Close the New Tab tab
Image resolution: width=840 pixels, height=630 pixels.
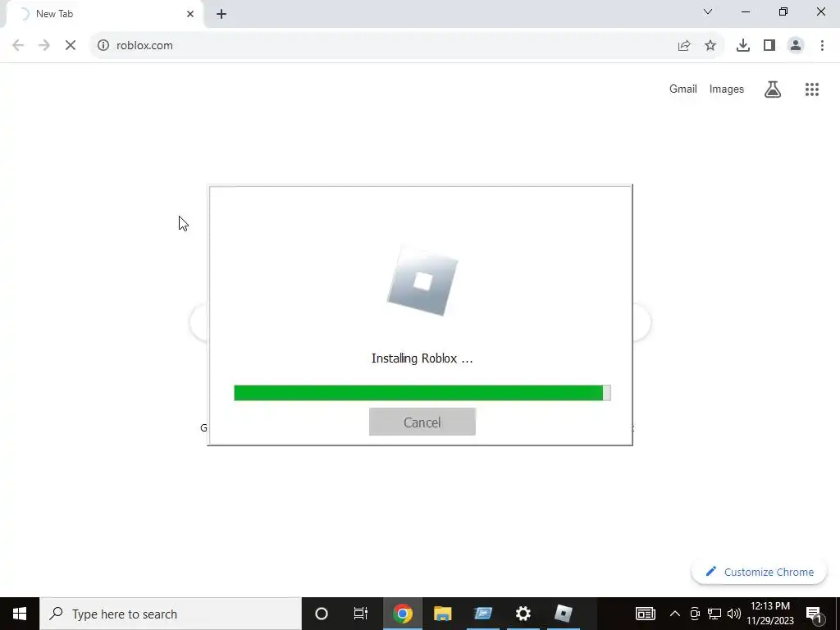coord(190,14)
